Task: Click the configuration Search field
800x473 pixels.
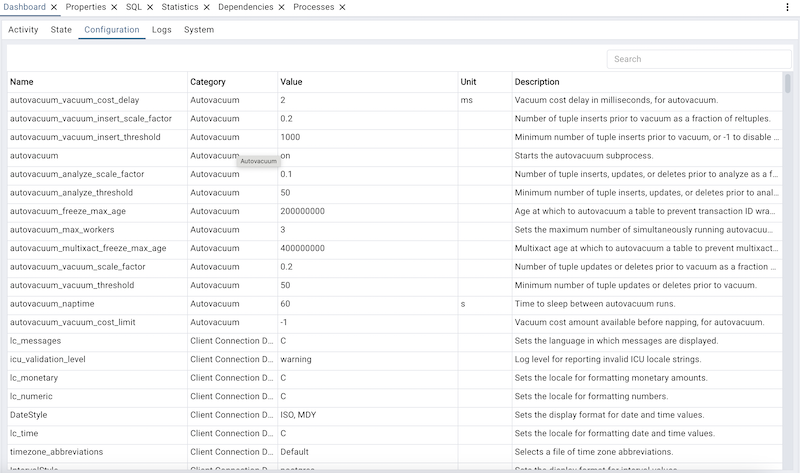Action: 698,59
